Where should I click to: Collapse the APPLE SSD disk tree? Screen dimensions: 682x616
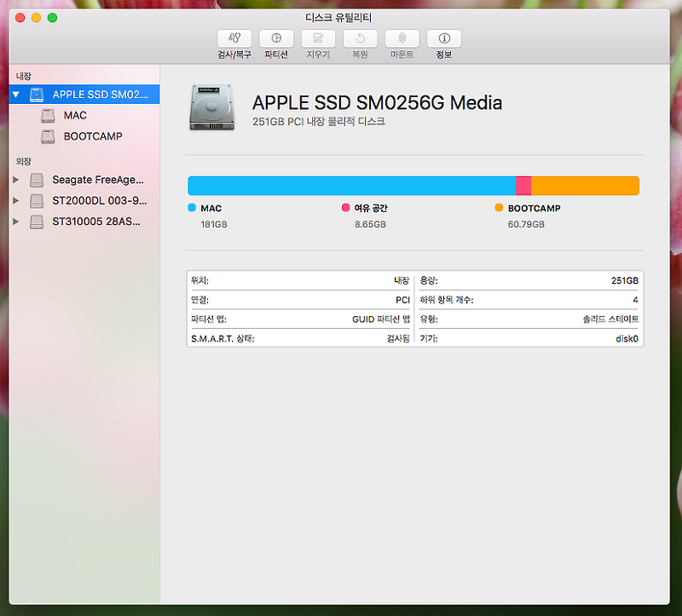[x=16, y=95]
